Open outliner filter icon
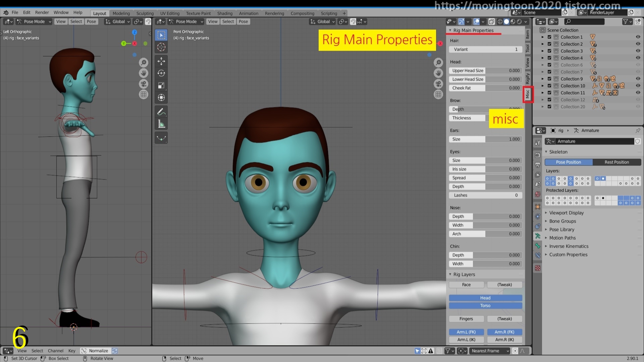The image size is (644, 362). click(x=627, y=21)
